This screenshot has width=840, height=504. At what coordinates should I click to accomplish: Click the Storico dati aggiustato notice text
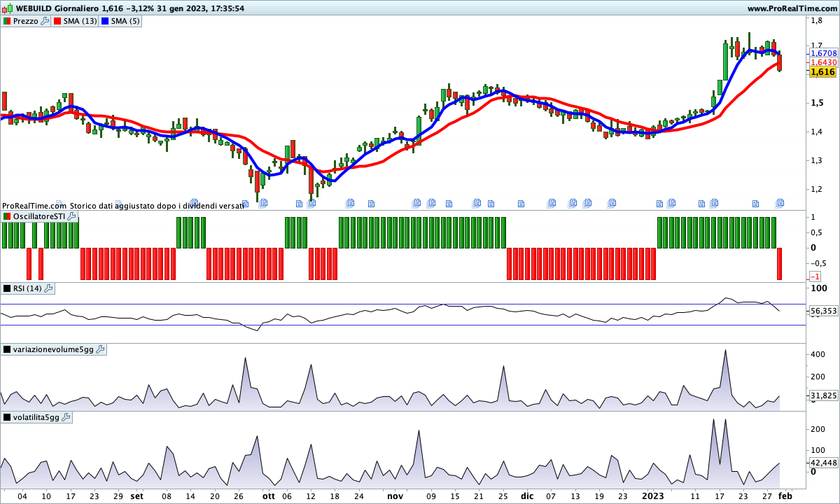(x=157, y=206)
